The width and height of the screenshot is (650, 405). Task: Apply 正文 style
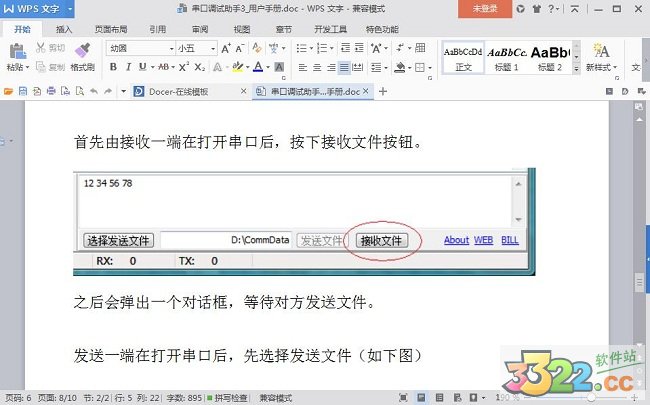coord(463,57)
